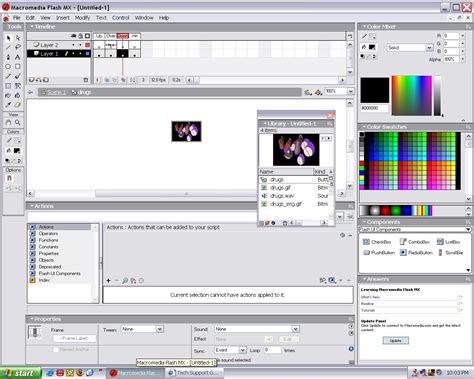Screen dimensions: 474x379
Task: Click New Symbol icon in Library panel
Action: 262,223
